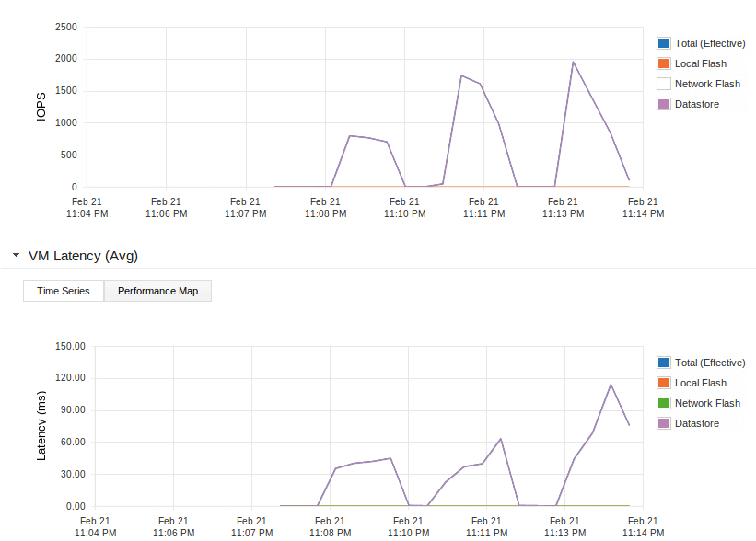Screen dimensions: 756x541
Task: Toggle Local Flash label in the IOPS legend
Action: tap(700, 63)
